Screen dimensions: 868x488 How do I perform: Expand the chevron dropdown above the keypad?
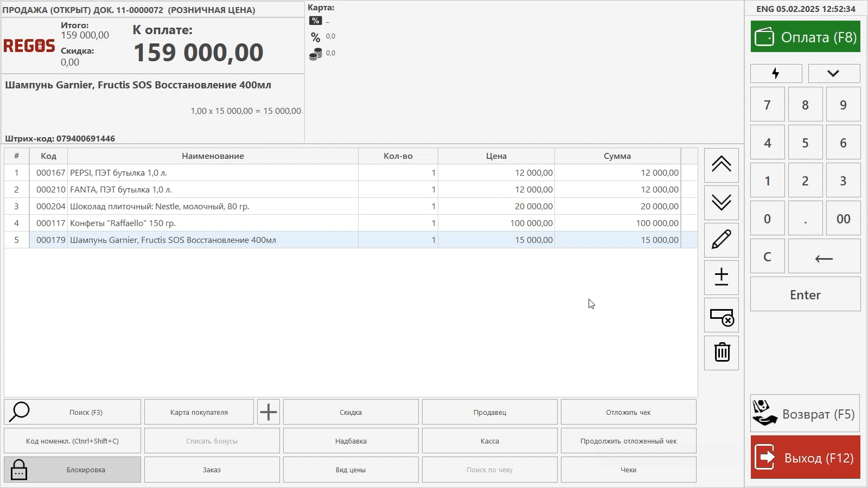834,73
